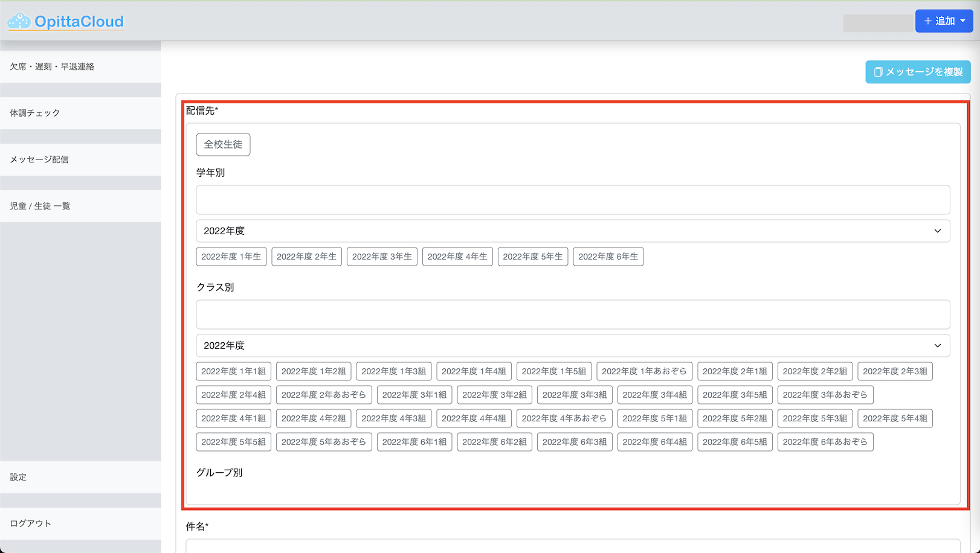
Task: Open 体調チェック in sidebar
Action: click(80, 113)
